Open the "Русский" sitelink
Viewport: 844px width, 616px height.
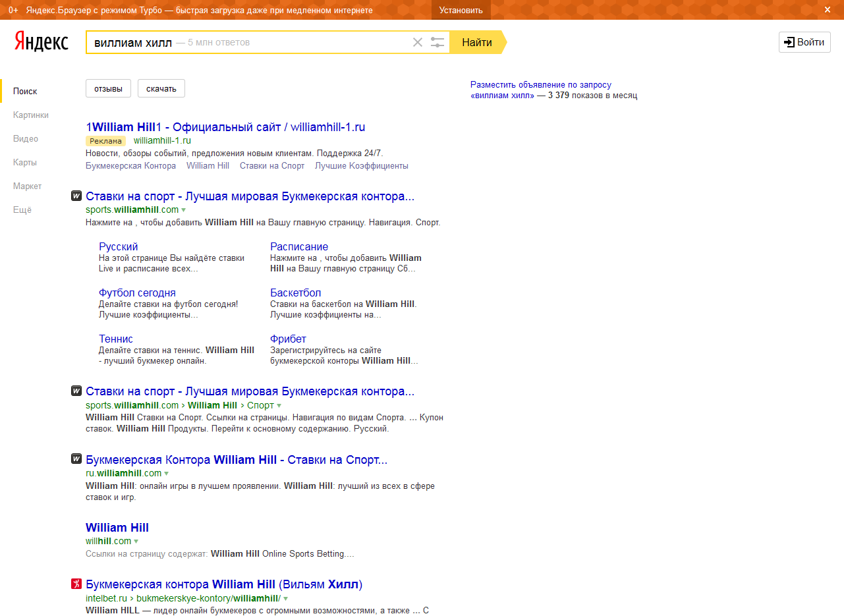119,246
